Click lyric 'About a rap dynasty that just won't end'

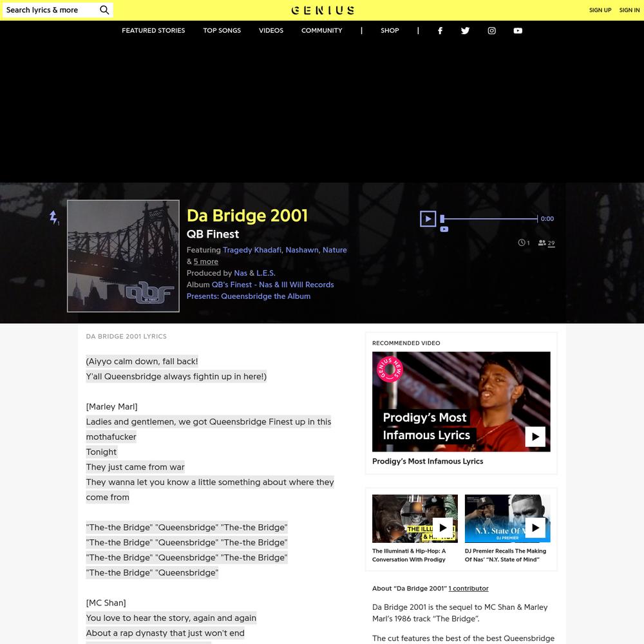point(165,633)
